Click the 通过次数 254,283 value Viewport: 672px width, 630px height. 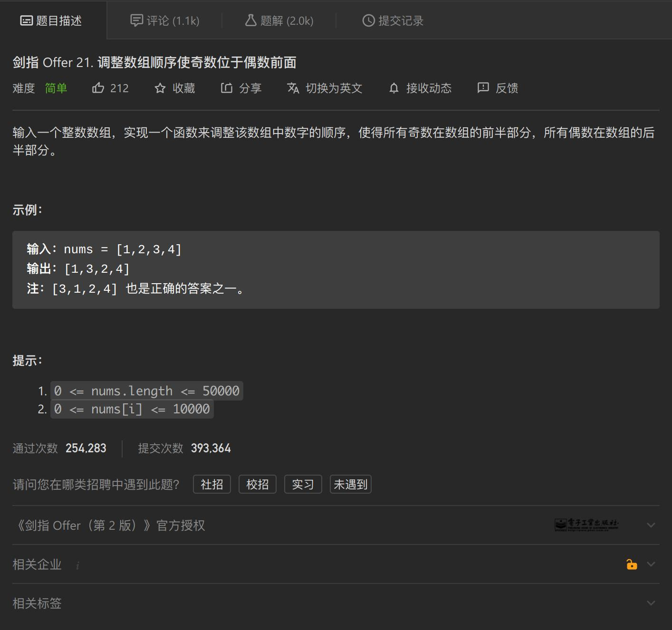[x=86, y=448]
